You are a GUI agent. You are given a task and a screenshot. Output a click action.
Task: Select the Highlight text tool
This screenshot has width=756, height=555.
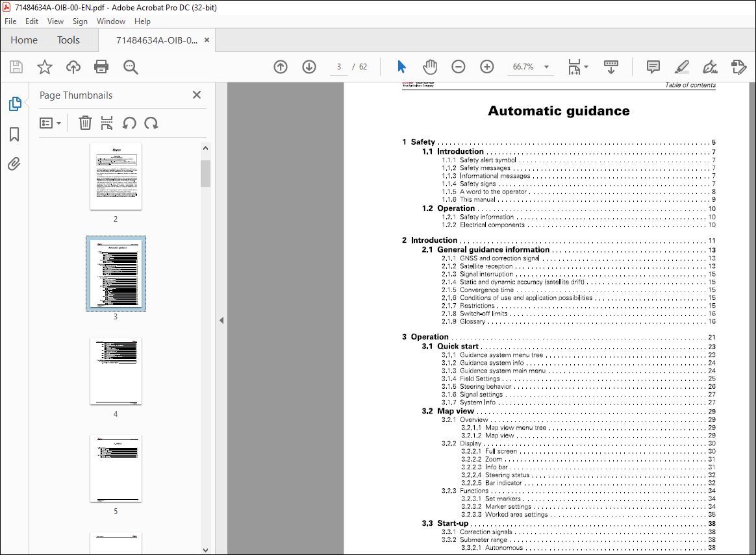pos(681,66)
